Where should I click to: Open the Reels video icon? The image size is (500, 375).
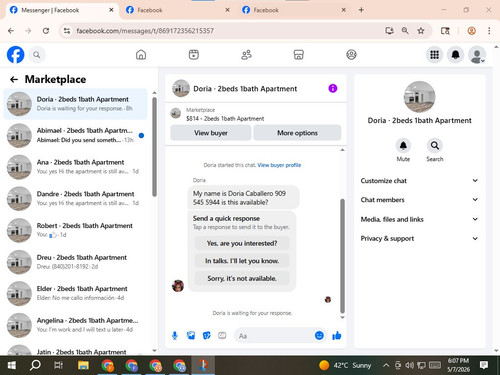coord(194,55)
